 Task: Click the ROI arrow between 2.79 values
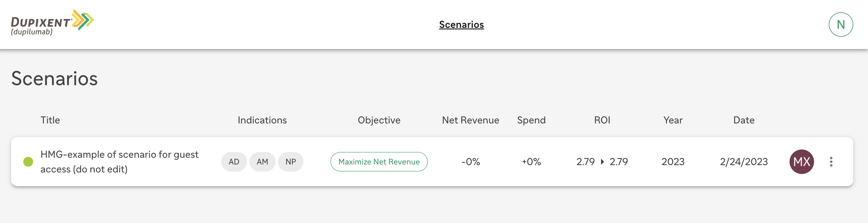pos(603,162)
